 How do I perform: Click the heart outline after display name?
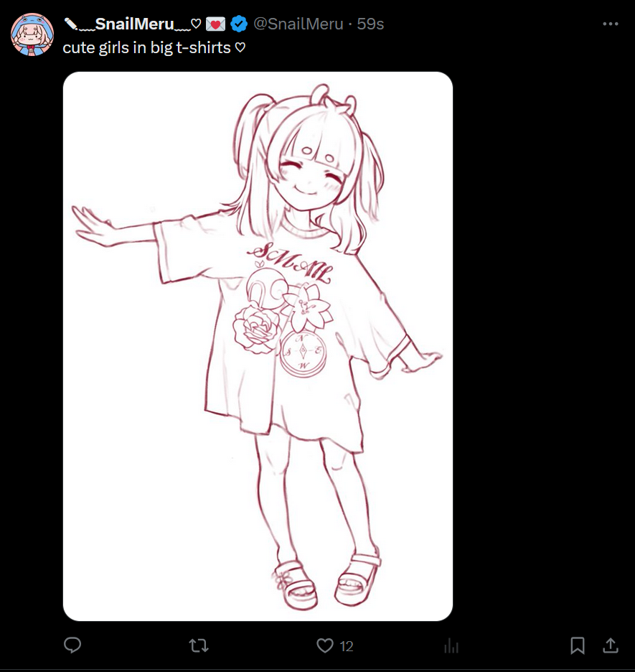click(196, 24)
